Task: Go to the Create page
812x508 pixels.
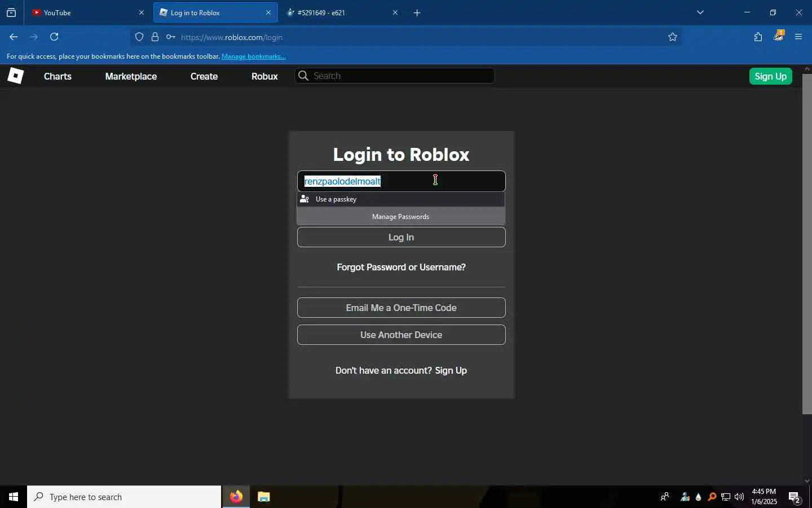Action: click(204, 76)
